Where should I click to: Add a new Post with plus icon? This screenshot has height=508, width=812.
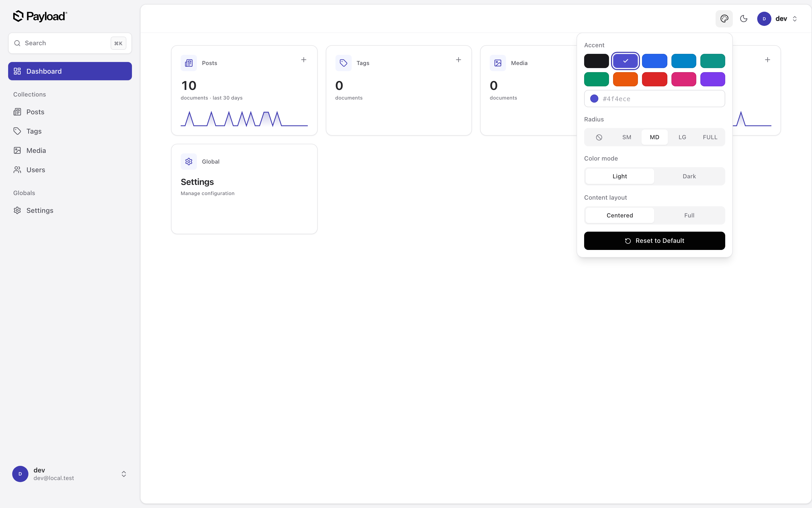304,60
